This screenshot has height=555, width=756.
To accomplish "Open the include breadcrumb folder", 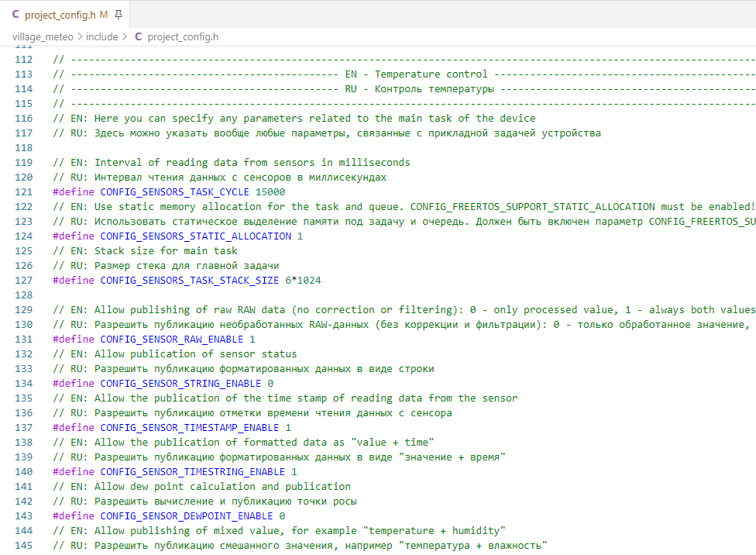I will 101,36.
